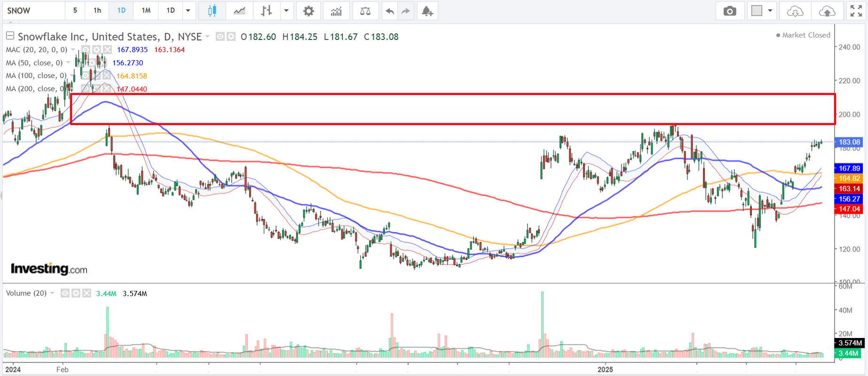Click the MA (50, close, 0) legend label
The width and height of the screenshot is (868, 376).
34,63
